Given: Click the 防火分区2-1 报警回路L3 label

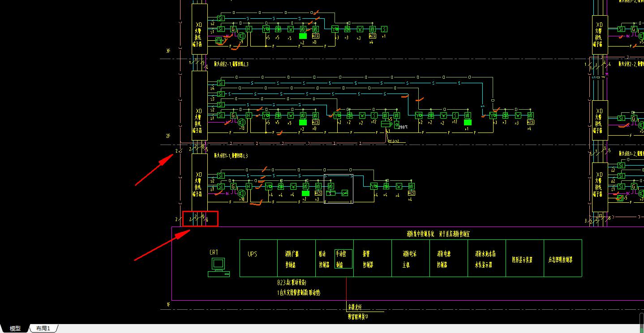Looking at the screenshot, I should (231, 64).
